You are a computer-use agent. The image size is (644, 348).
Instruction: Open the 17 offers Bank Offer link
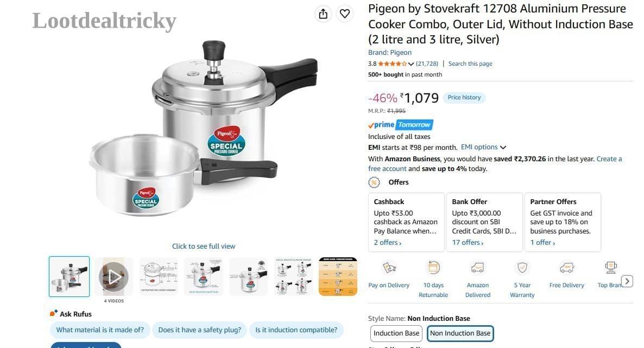(x=468, y=243)
